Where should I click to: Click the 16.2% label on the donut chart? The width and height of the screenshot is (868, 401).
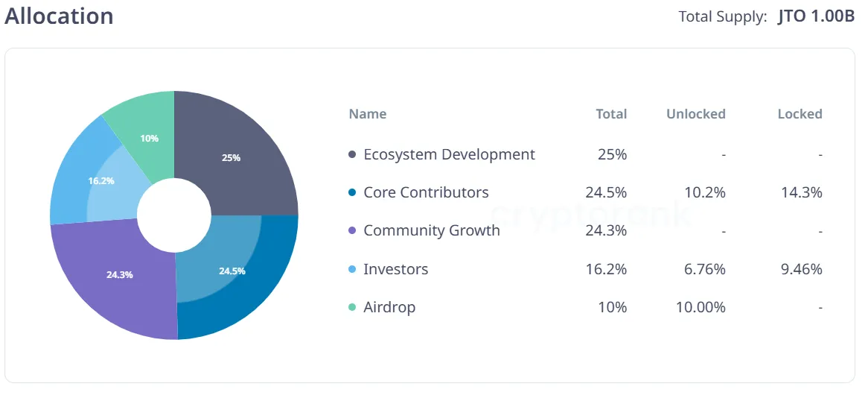(x=101, y=180)
